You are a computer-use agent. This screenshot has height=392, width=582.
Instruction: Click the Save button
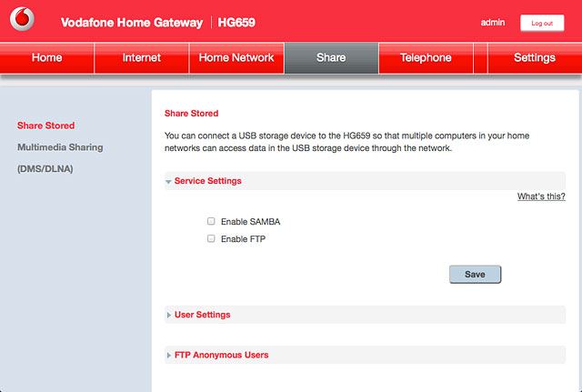475,275
